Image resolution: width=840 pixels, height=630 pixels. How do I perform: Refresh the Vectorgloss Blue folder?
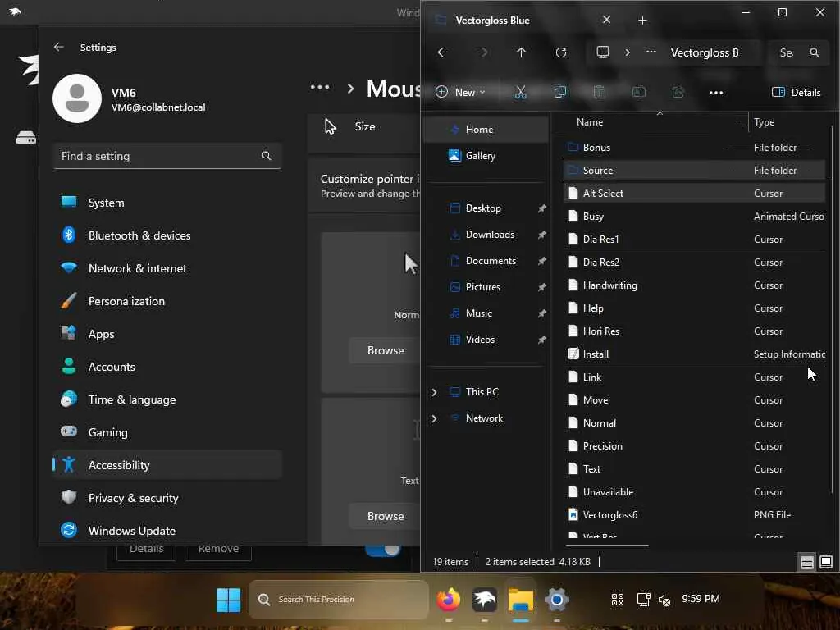point(561,52)
